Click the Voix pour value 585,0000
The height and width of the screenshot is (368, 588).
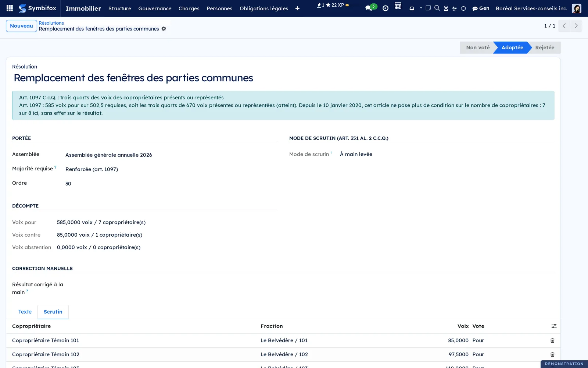click(101, 222)
